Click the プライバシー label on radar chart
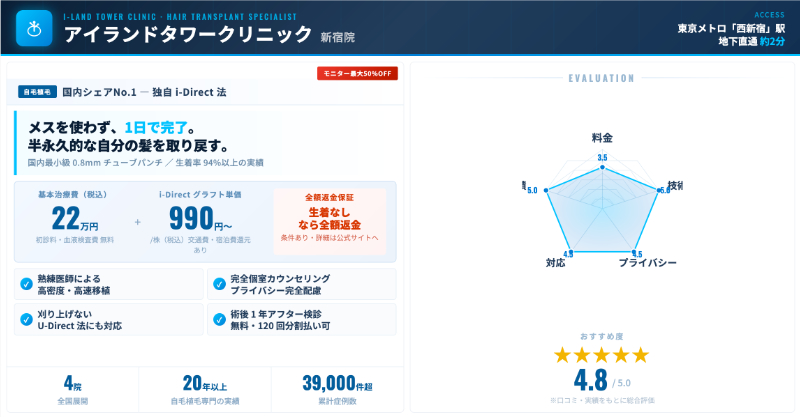The image size is (800, 418). [646, 263]
